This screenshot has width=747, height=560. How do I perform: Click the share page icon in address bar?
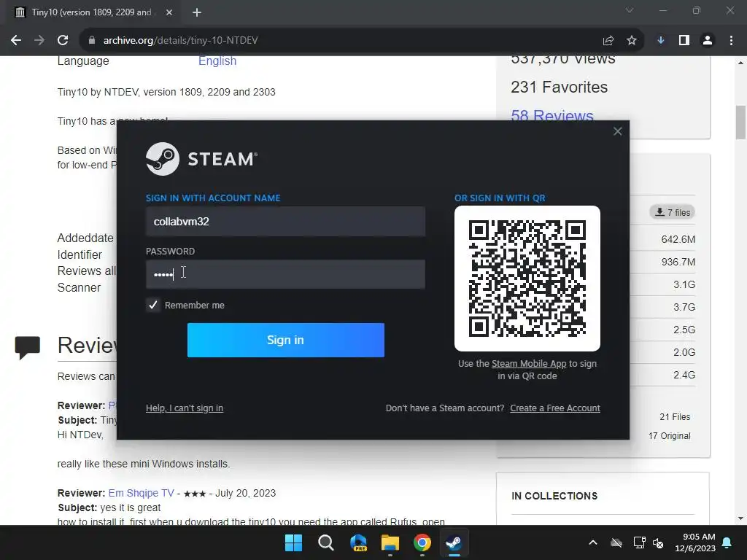pos(608,41)
